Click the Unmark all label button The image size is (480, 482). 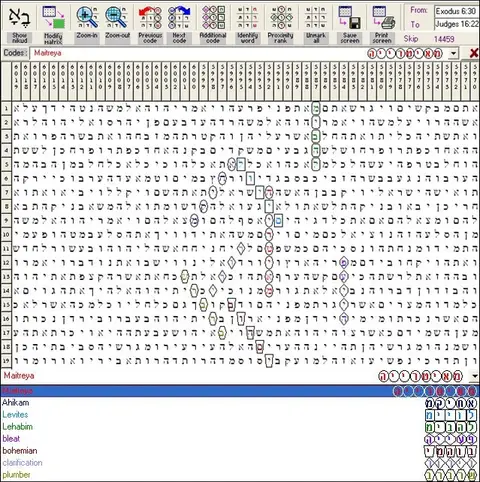(316, 38)
